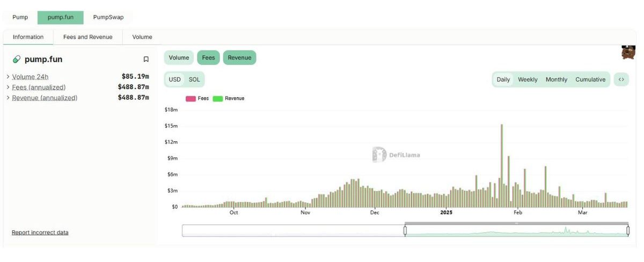Screen dimensions: 644x262
Task: Click the 2025 axis label
Action: pos(447,213)
